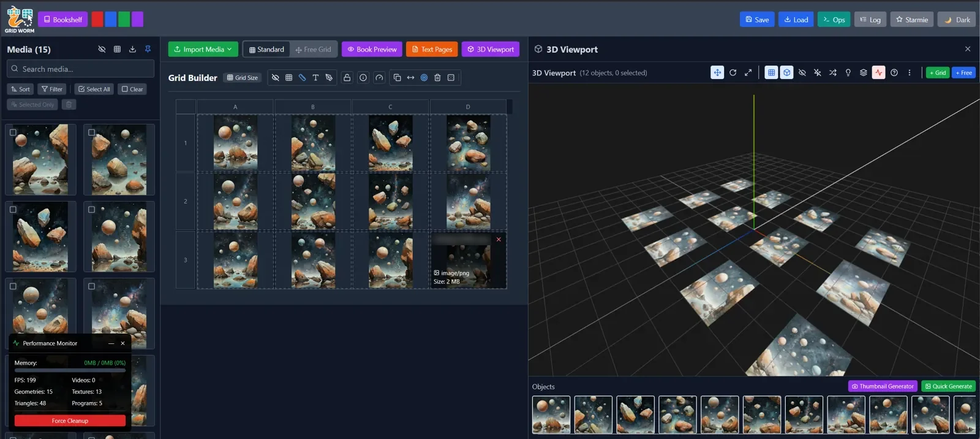The height and width of the screenshot is (439, 980).
Task: Click Clear in the Media panel
Action: [132, 89]
